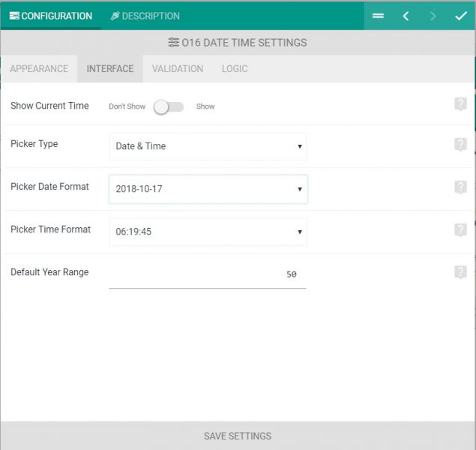Image resolution: width=476 pixels, height=450 pixels.
Task: Open help for Picker Date Format
Action: [x=460, y=187]
